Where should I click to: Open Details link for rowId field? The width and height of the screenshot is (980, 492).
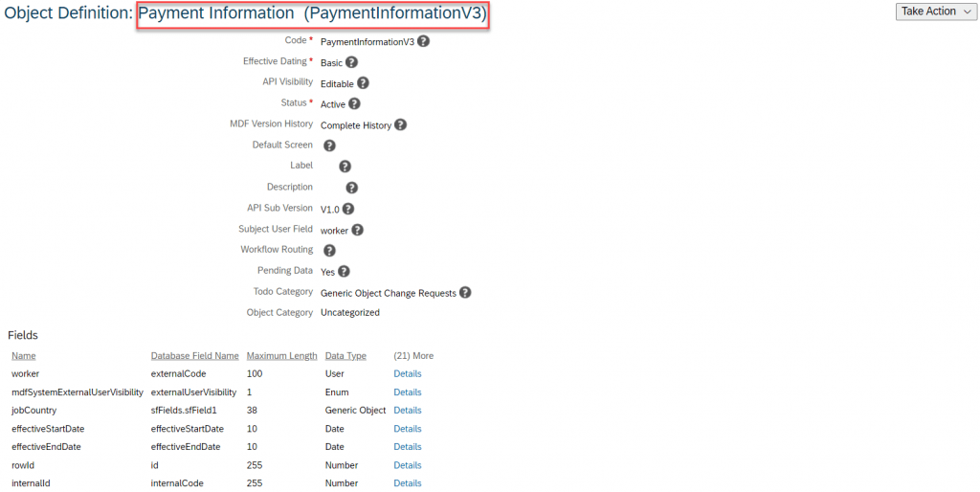(408, 465)
